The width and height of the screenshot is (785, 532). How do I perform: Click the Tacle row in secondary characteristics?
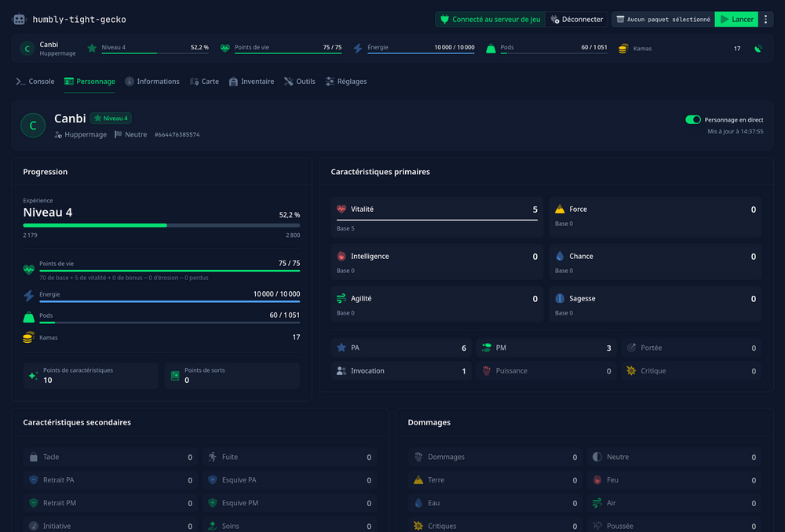[x=110, y=457]
